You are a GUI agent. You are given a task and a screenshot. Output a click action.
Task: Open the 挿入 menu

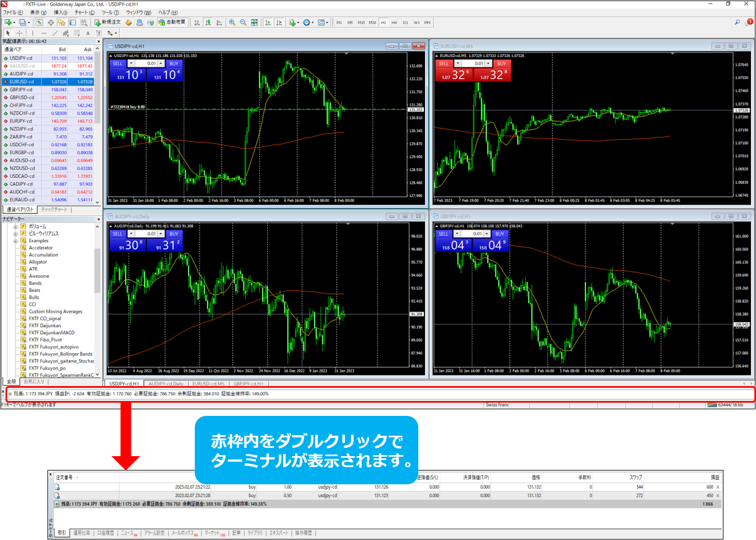click(x=60, y=12)
